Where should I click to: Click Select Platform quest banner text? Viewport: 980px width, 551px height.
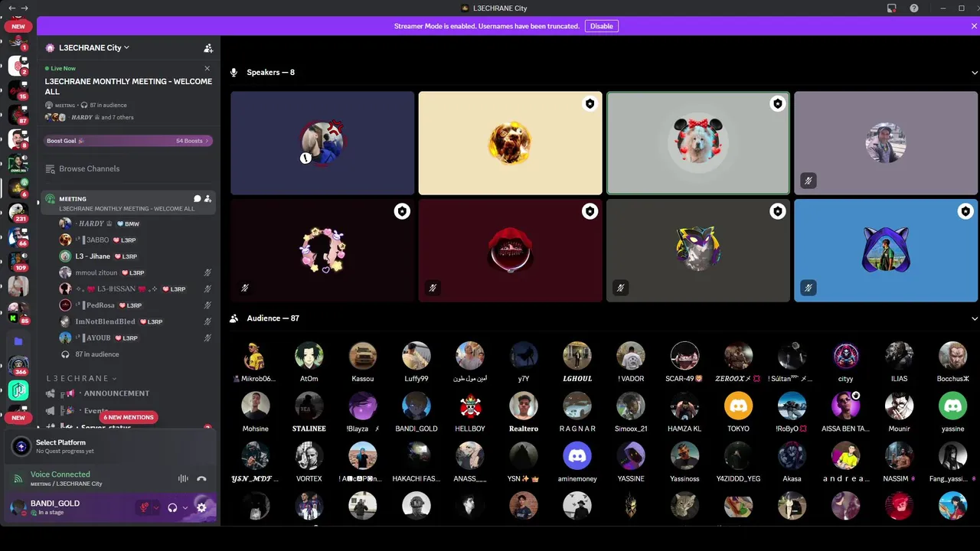[x=60, y=442]
